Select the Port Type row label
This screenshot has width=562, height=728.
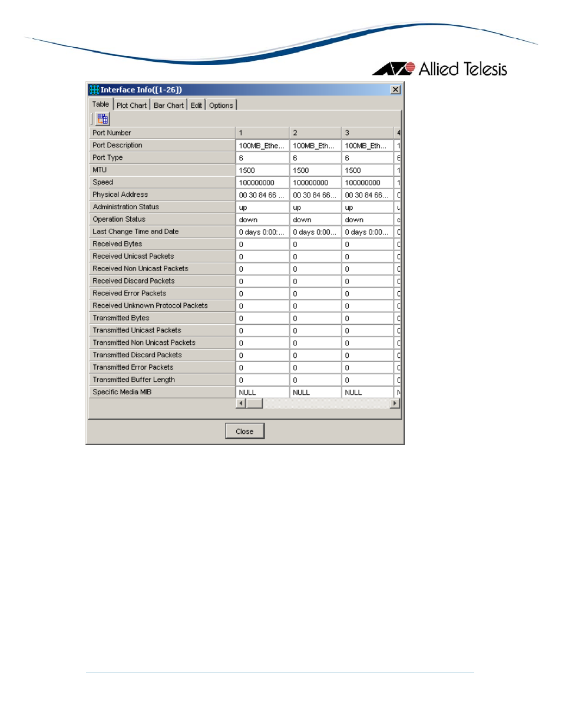tap(162, 157)
